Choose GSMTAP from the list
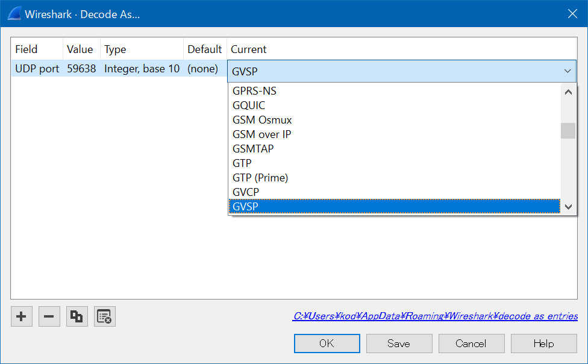Screen dimensions: 588x364 pyautogui.click(x=395, y=149)
